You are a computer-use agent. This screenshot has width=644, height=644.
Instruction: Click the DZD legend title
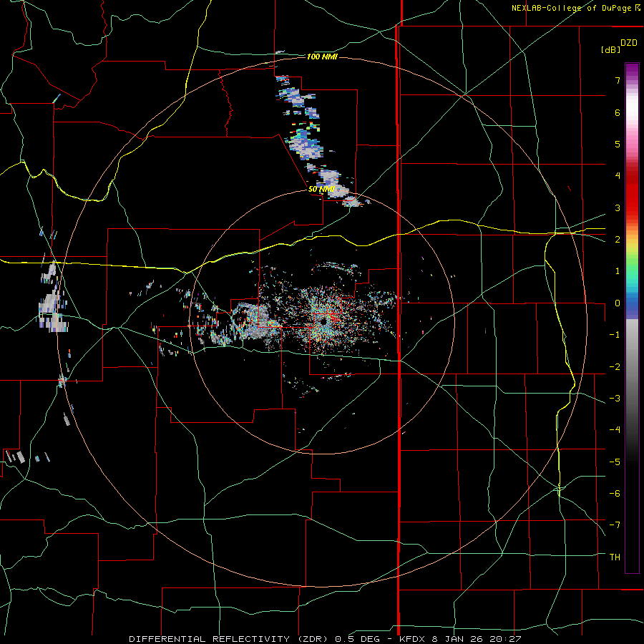(x=629, y=43)
